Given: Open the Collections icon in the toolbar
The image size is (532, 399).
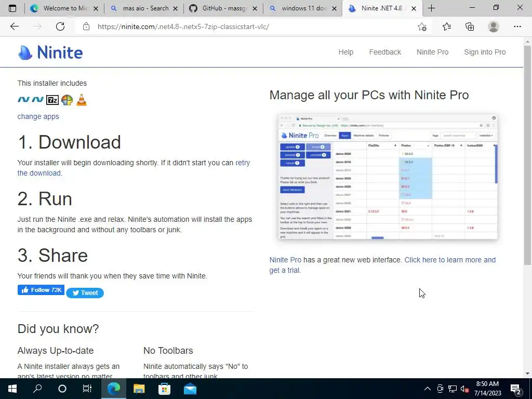Looking at the screenshot, I should tap(470, 26).
